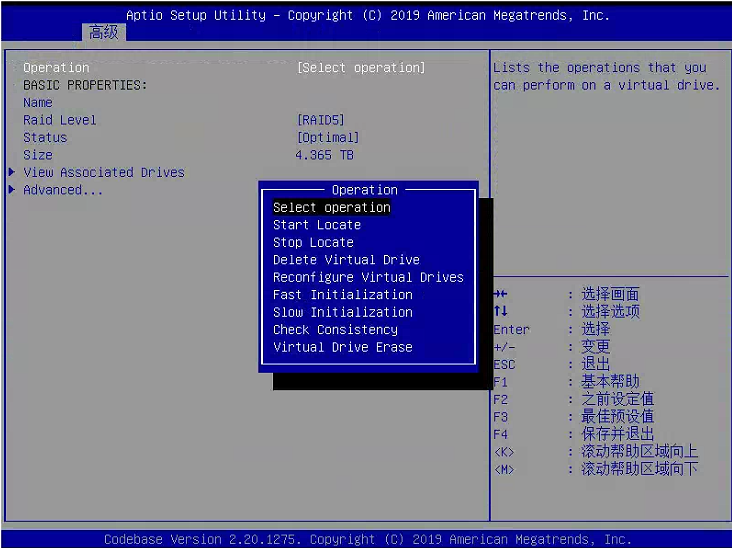The width and height of the screenshot is (732, 548).
Task: Select Virtual Drive Erase operation
Action: pos(343,347)
